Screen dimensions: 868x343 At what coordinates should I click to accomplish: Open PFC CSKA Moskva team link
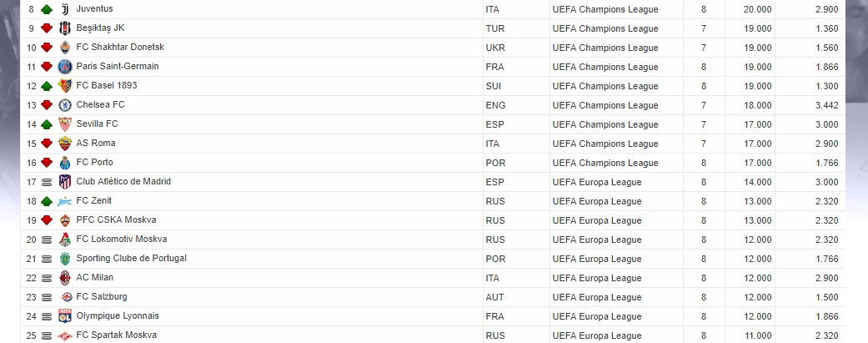(116, 220)
